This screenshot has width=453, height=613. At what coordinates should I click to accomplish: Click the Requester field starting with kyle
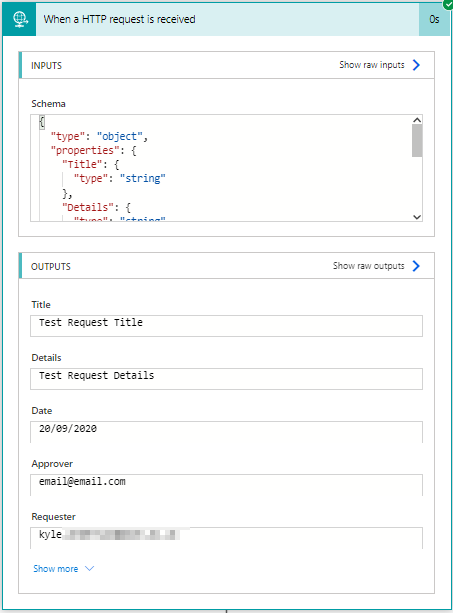(226, 538)
